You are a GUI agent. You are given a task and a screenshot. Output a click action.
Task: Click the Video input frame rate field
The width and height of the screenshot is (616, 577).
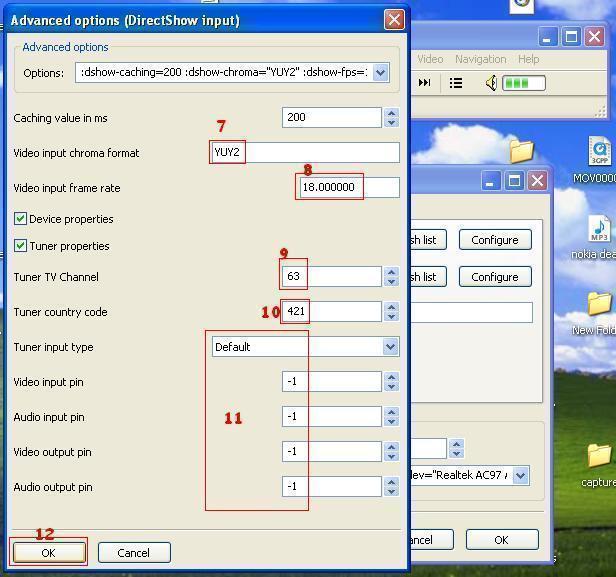[x=348, y=187]
